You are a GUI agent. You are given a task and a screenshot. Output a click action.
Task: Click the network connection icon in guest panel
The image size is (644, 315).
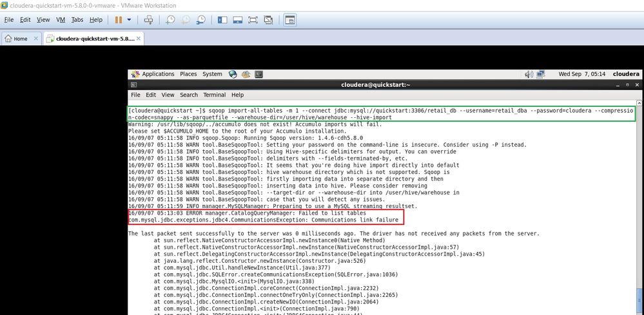(x=540, y=74)
